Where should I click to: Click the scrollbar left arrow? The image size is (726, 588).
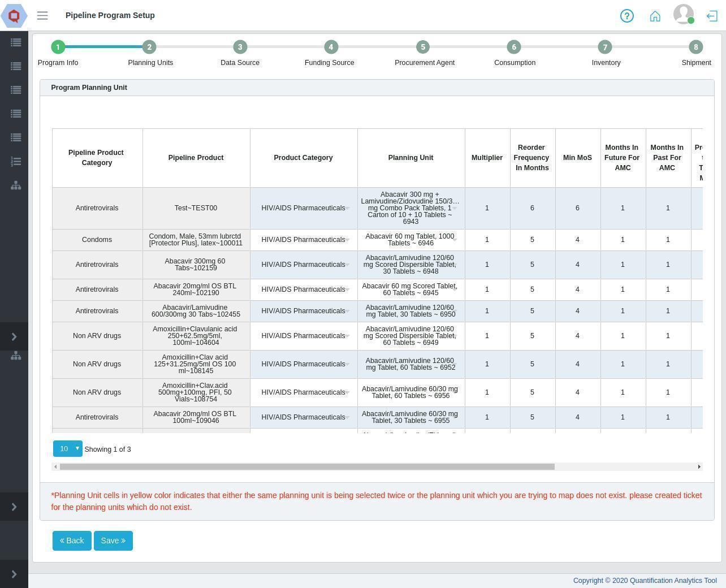pos(55,466)
